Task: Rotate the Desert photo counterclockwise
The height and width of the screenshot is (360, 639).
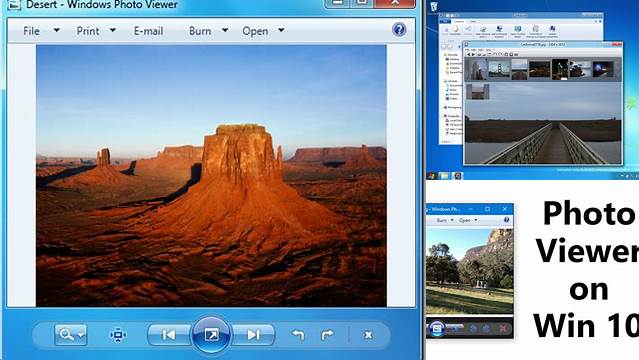Action: click(298, 335)
